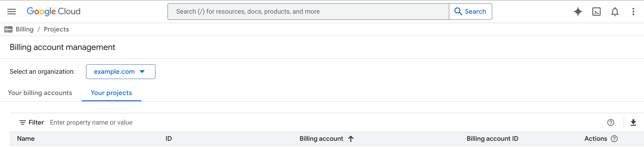Open notifications bell
644x147 pixels.
[615, 11]
